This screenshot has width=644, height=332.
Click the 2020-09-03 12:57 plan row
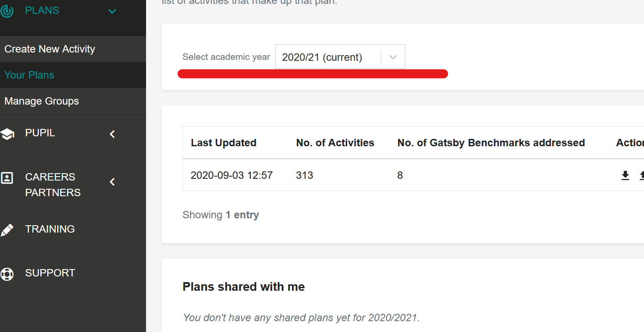click(413, 175)
